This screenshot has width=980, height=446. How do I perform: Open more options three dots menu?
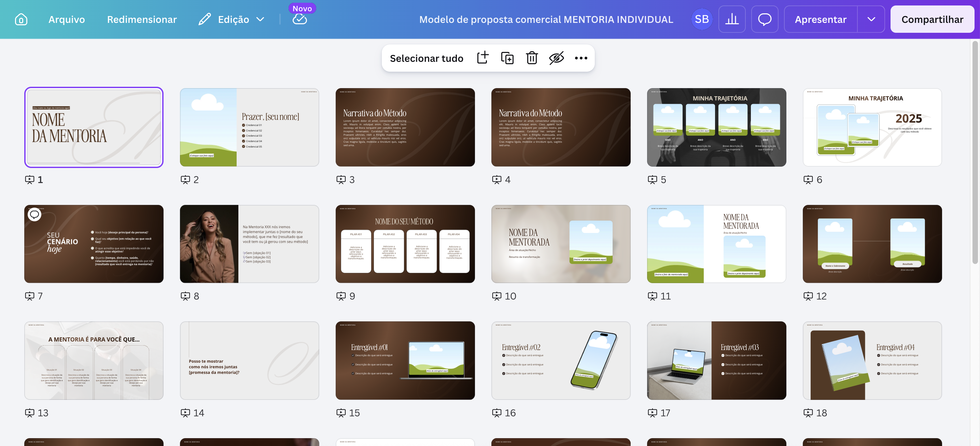pyautogui.click(x=581, y=58)
